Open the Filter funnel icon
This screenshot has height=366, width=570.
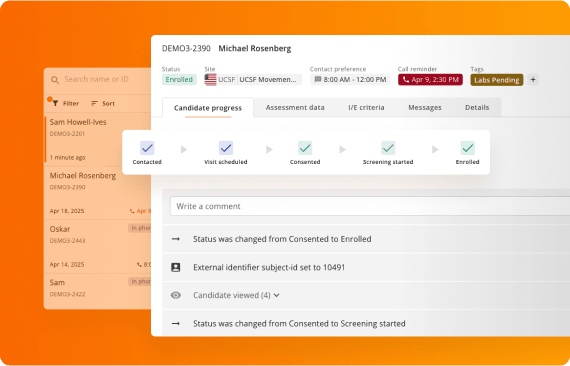coord(55,104)
